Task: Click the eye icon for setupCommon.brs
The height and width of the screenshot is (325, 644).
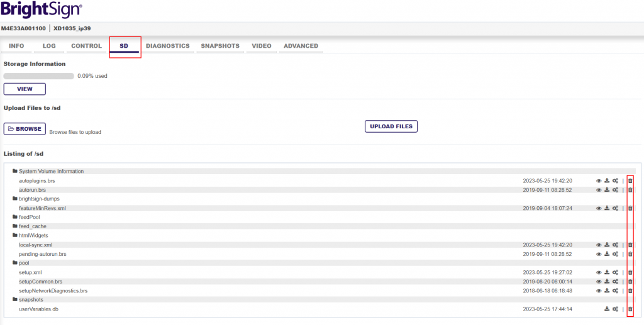Action: (x=599, y=282)
